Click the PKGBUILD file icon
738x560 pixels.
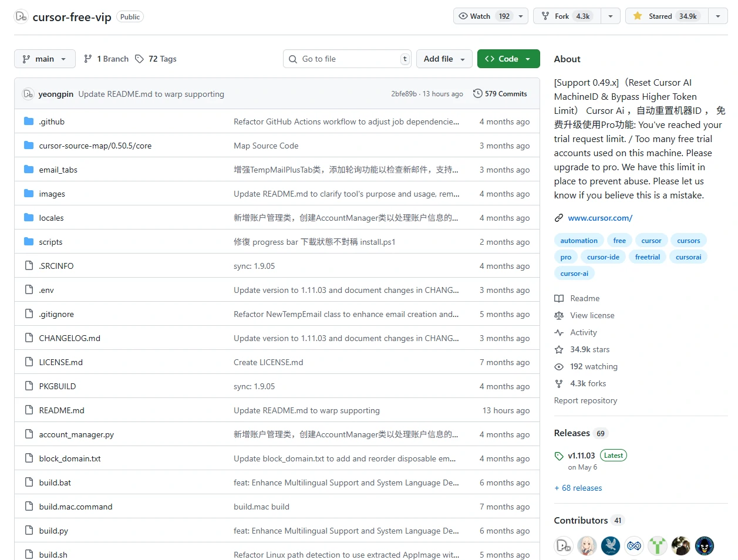click(29, 386)
